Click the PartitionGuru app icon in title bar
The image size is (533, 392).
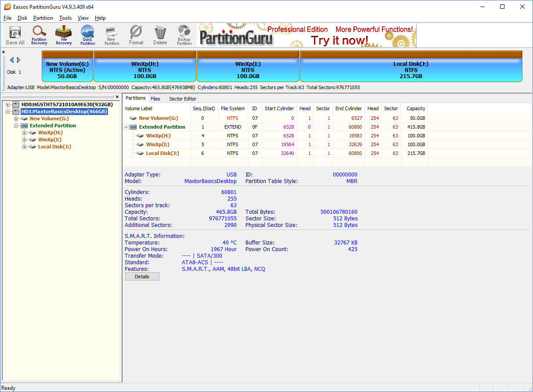(x=7, y=7)
